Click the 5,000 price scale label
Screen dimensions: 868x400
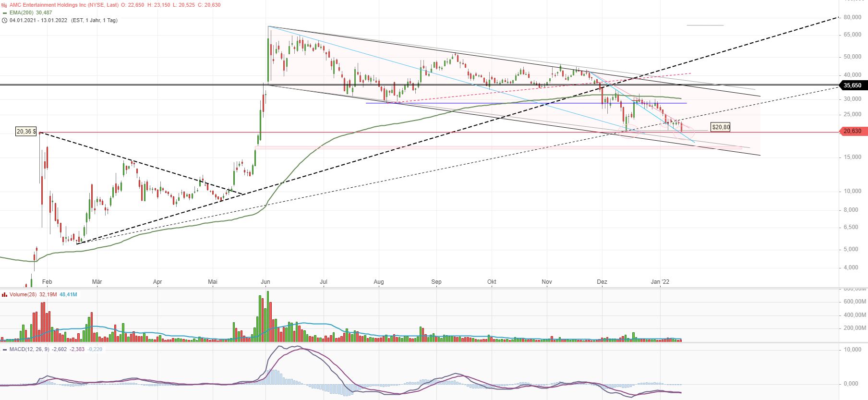[x=851, y=249]
